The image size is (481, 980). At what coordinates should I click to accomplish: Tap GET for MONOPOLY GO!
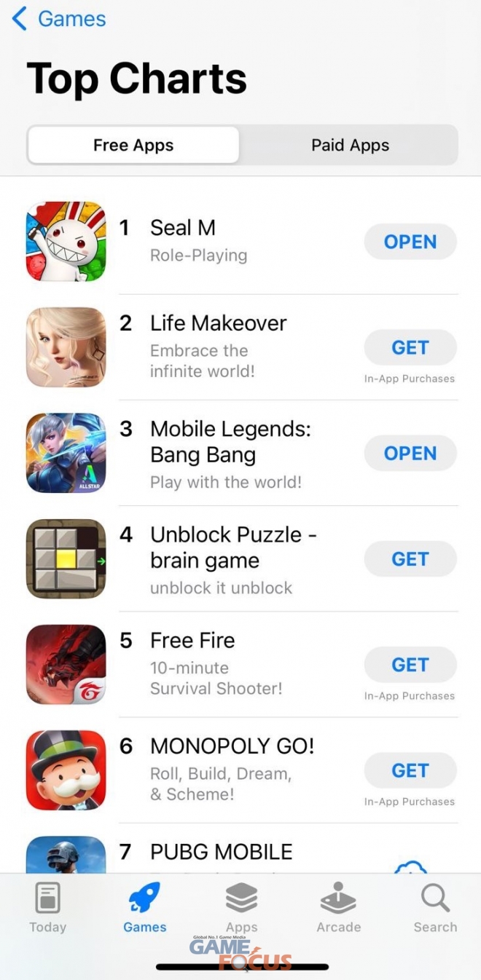[x=410, y=770]
